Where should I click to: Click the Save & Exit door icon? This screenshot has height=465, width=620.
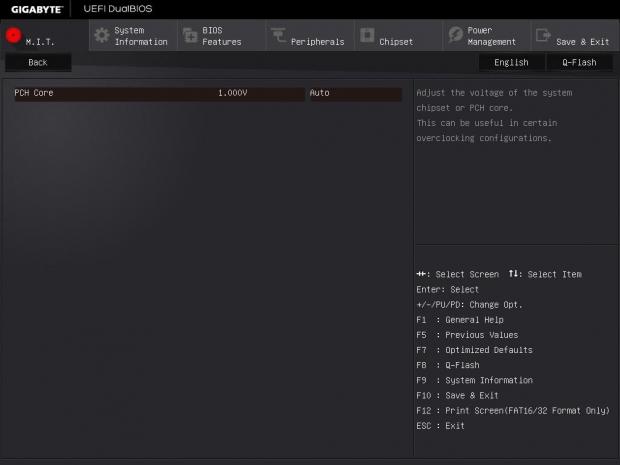543,35
